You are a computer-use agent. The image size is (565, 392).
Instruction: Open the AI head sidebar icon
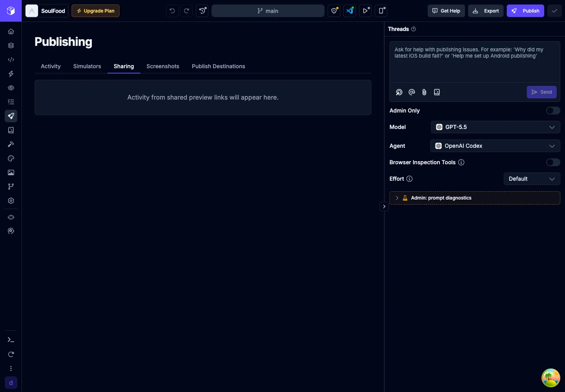point(11,231)
